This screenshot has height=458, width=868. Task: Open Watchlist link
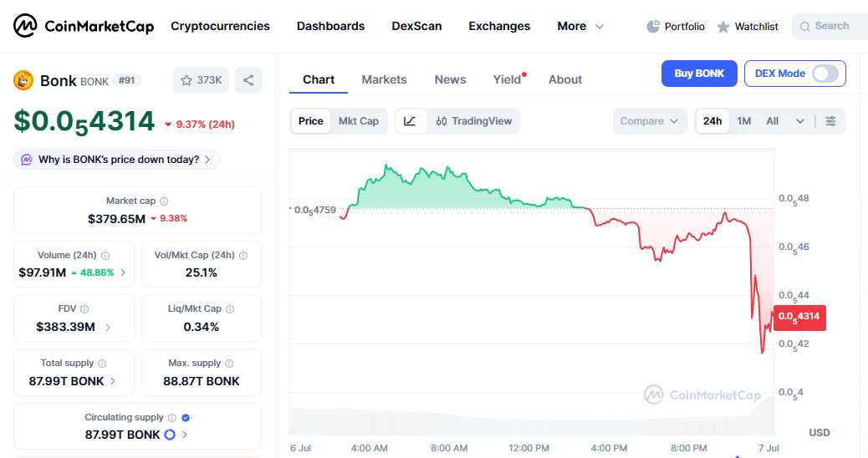click(756, 27)
